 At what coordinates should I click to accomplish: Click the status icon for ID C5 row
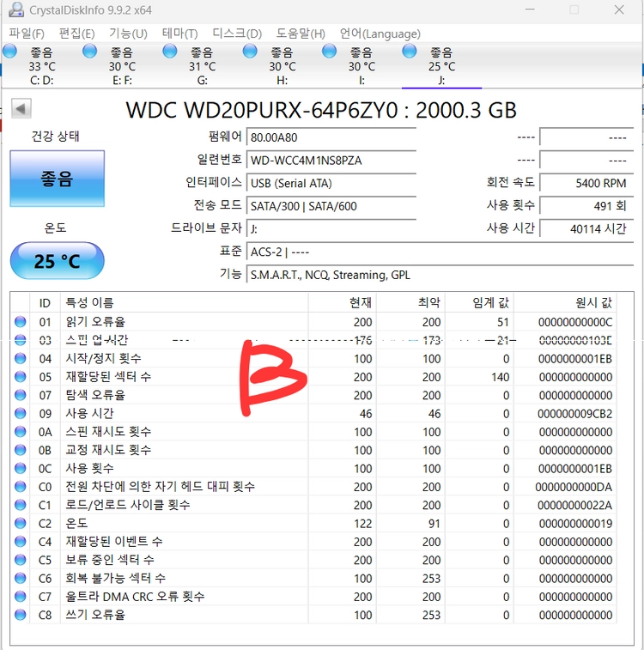pyautogui.click(x=20, y=560)
